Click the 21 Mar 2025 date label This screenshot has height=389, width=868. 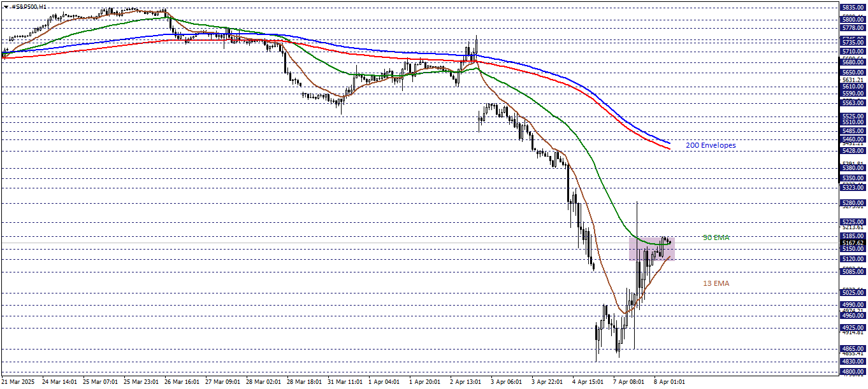[18, 382]
